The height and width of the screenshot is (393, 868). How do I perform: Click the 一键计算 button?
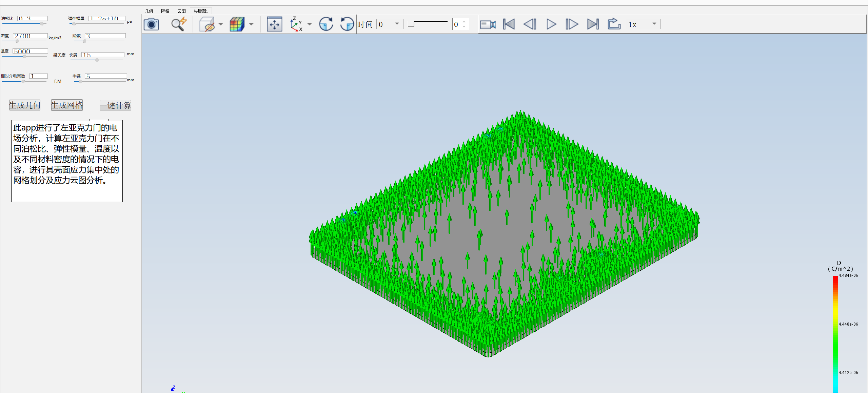point(115,105)
